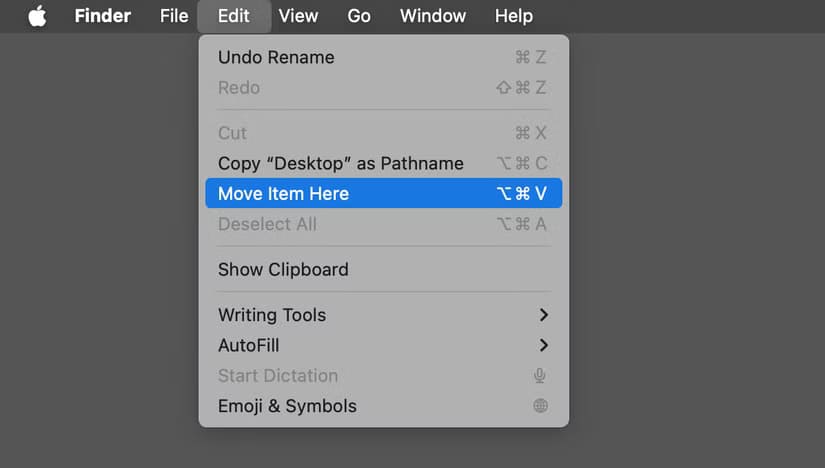This screenshot has height=468, width=825.
Task: Expand the Writing Tools submenu arrow
Action: 544,315
